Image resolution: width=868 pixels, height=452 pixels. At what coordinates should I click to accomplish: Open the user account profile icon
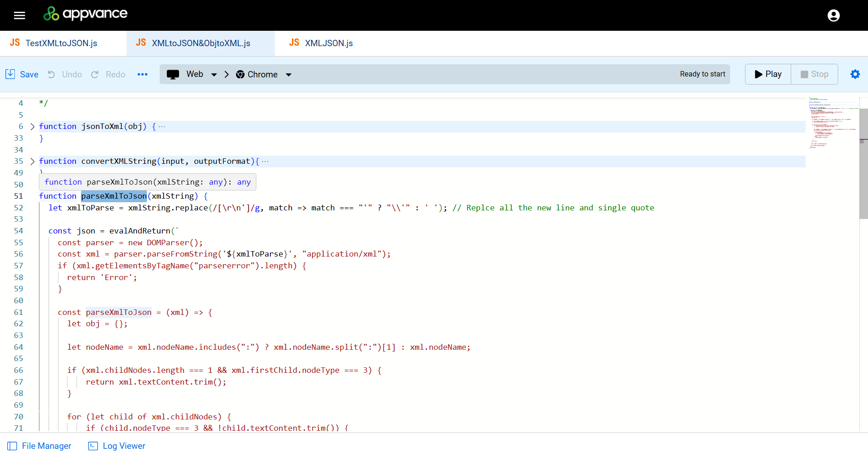(x=833, y=15)
